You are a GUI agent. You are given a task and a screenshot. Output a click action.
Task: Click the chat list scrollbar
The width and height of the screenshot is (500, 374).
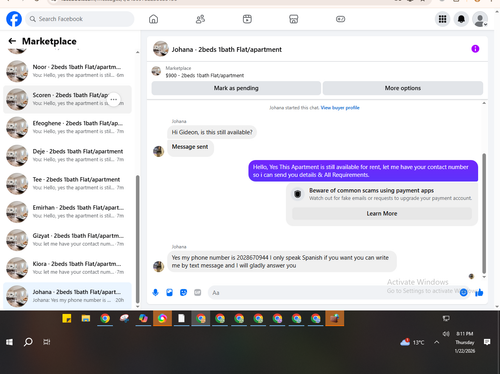(137, 238)
